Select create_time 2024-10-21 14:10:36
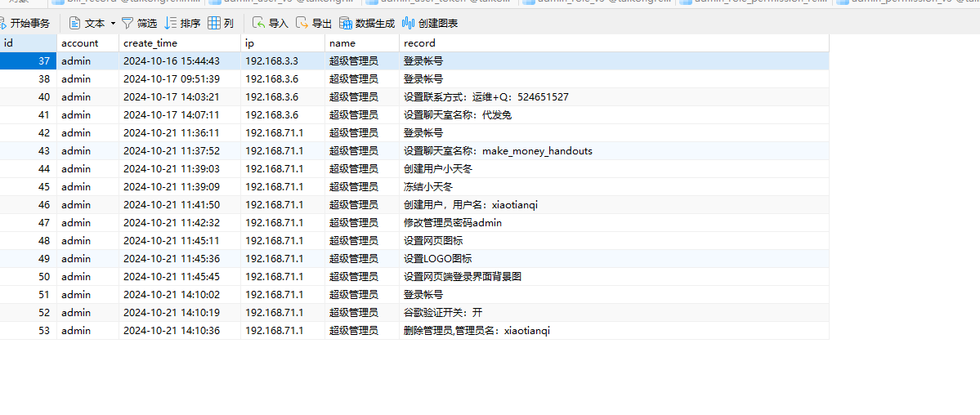 (180, 331)
